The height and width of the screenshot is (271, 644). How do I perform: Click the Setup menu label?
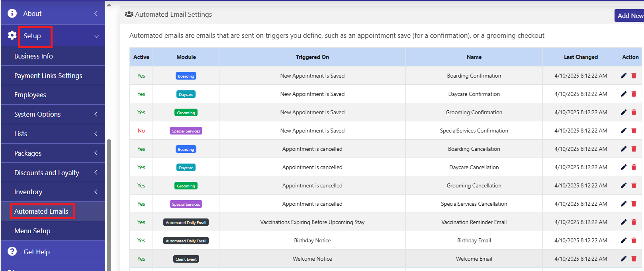[x=32, y=36]
